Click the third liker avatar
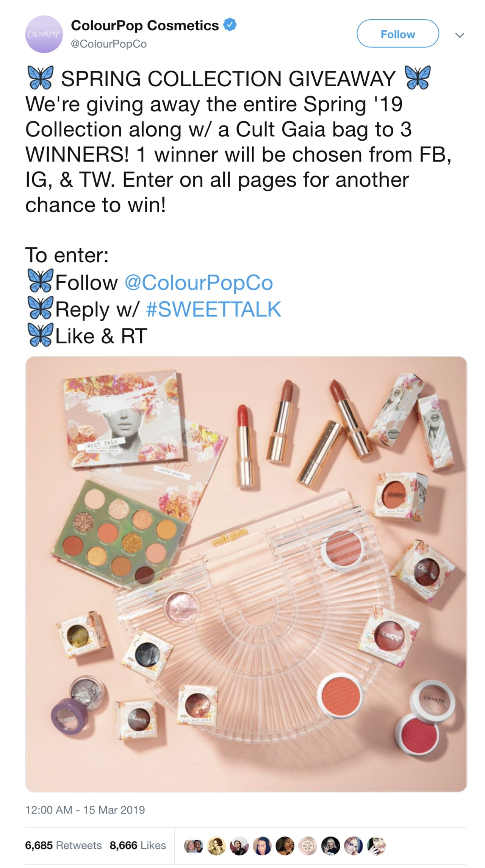The width and height of the screenshot is (485, 868). click(x=239, y=846)
